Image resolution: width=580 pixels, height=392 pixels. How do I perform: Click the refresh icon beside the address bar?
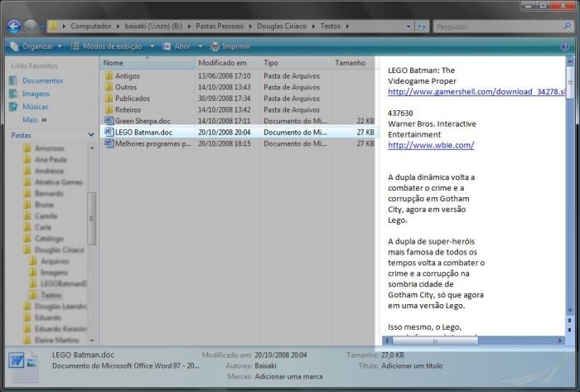click(421, 27)
